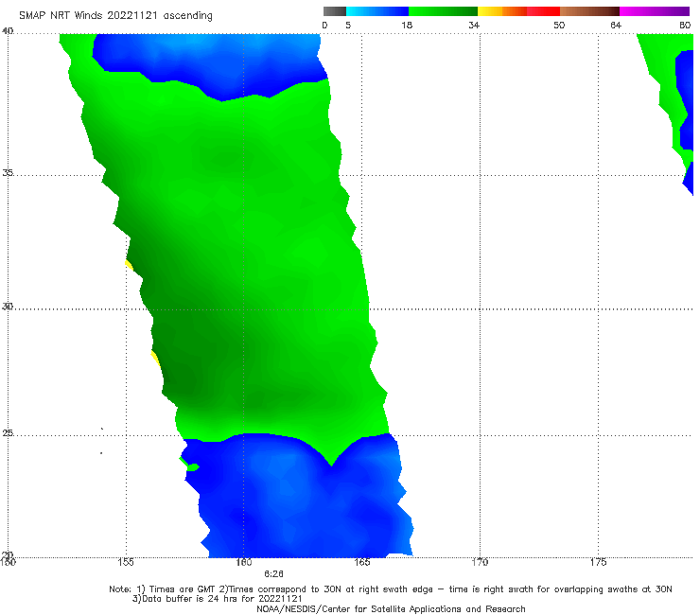Click the color bar label '18'

(x=407, y=26)
